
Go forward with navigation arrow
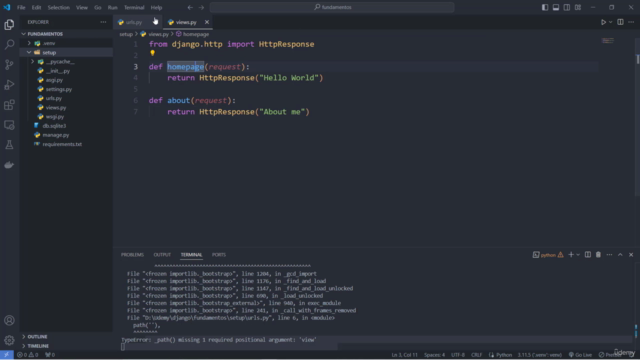[201, 7]
